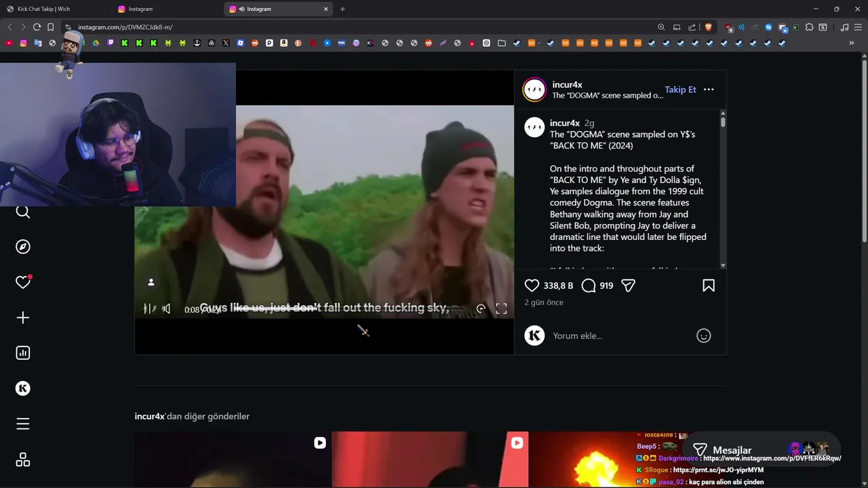Click the video timestamp 0:08 progress control
The height and width of the screenshot is (488, 868).
point(202,310)
